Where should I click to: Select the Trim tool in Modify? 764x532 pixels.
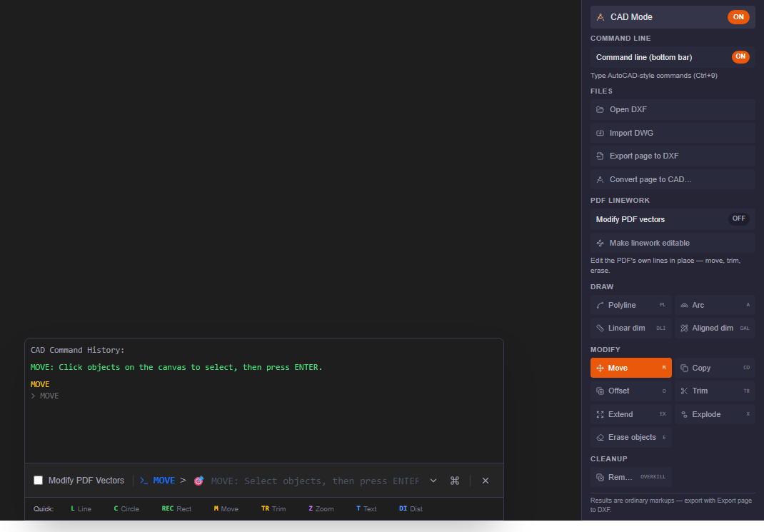tap(715, 391)
